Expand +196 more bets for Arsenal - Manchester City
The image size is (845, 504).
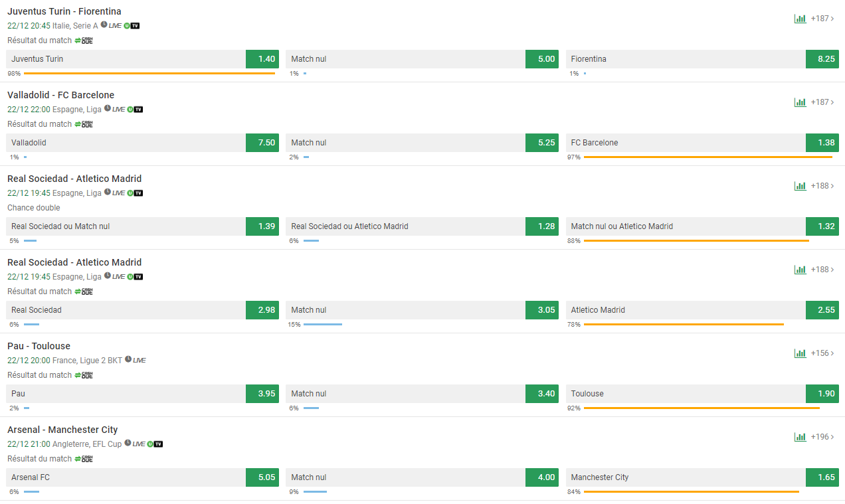tap(822, 437)
